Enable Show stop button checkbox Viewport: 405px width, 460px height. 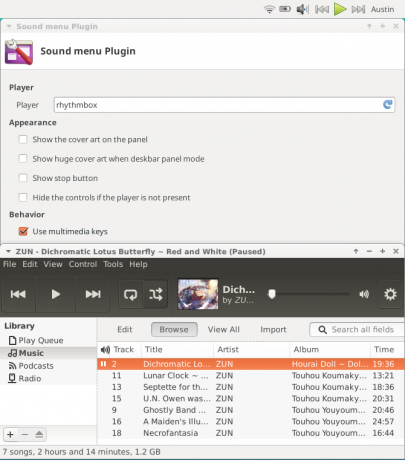pos(23,178)
